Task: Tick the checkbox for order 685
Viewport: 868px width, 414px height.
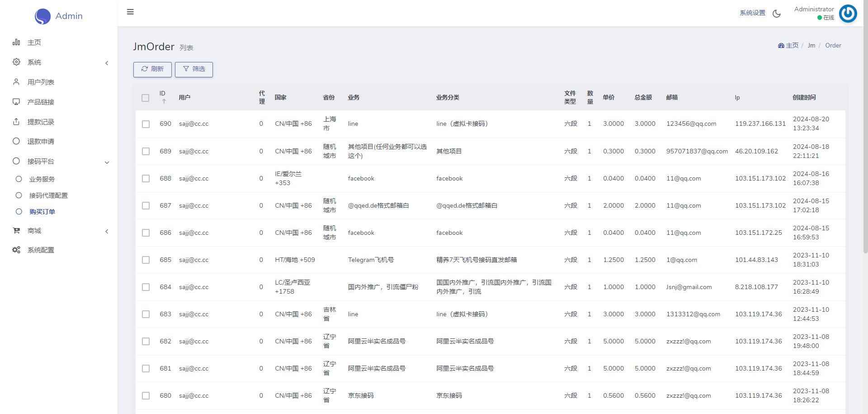Action: (x=146, y=260)
